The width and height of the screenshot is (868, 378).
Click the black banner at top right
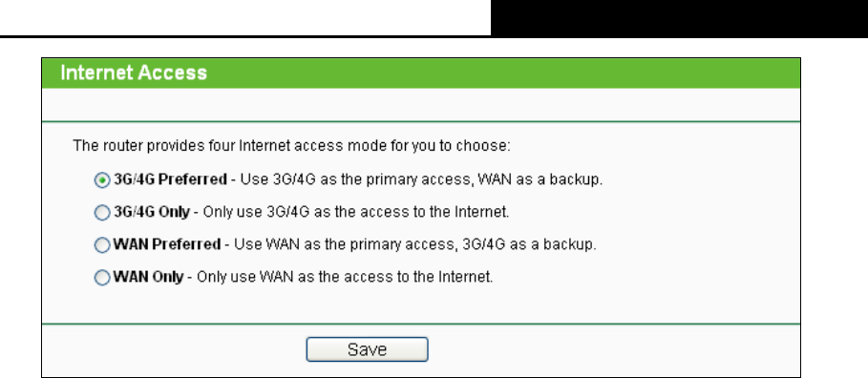pos(679,18)
